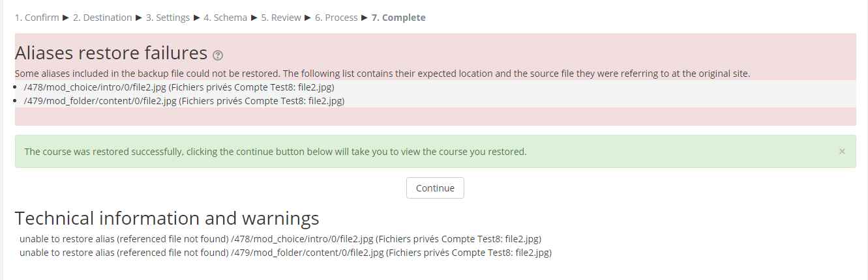Open help icon beside Aliases restore failures

tap(218, 55)
